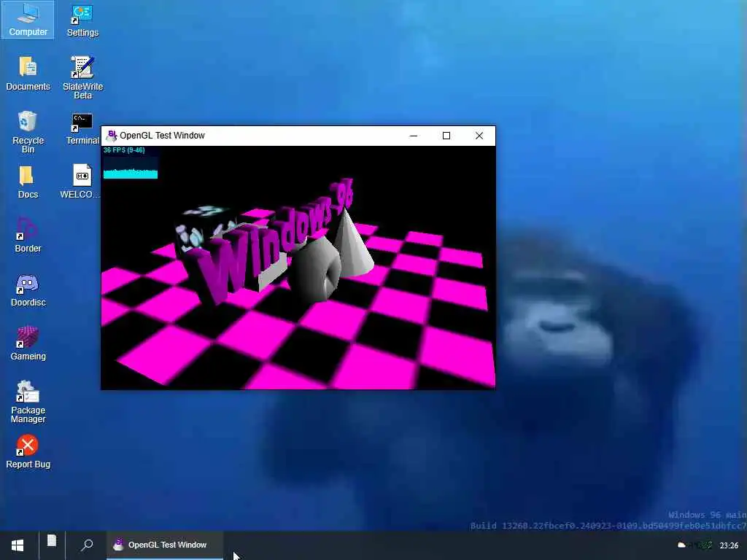Image resolution: width=747 pixels, height=560 pixels.
Task: Open the Recycle Bin icon
Action: 28,132
